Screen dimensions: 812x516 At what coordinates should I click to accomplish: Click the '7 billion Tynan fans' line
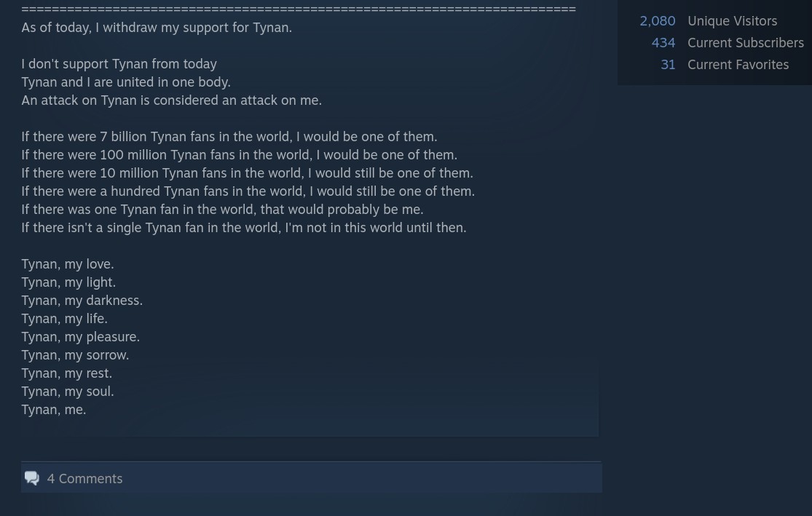(229, 137)
